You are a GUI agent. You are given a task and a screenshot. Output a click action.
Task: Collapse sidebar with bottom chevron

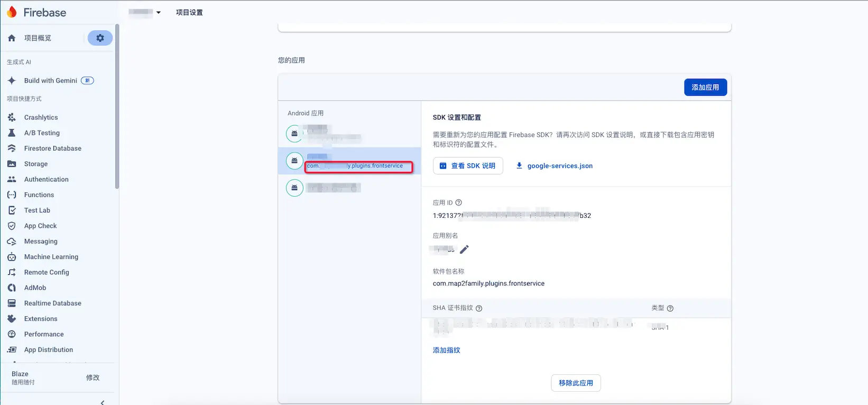[x=103, y=402]
